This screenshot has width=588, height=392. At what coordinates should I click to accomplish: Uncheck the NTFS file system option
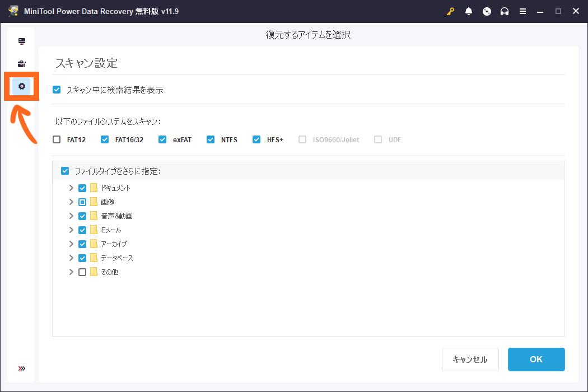point(211,139)
